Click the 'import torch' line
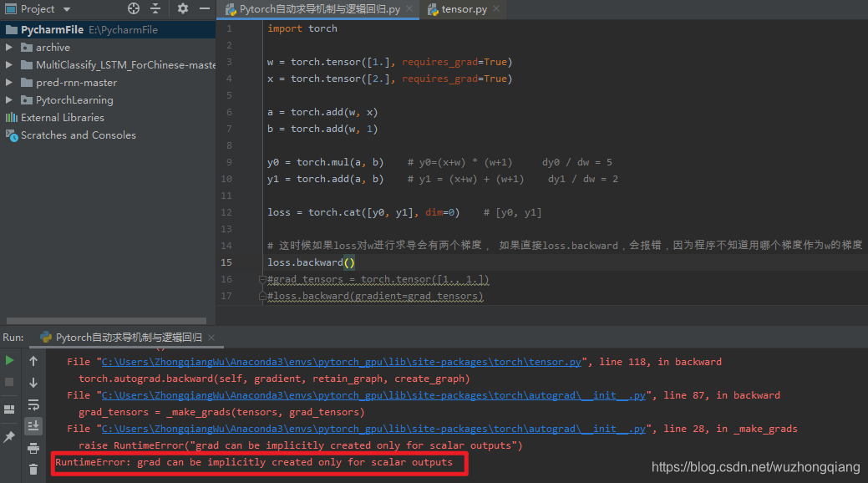Image resolution: width=868 pixels, height=483 pixels. click(302, 28)
